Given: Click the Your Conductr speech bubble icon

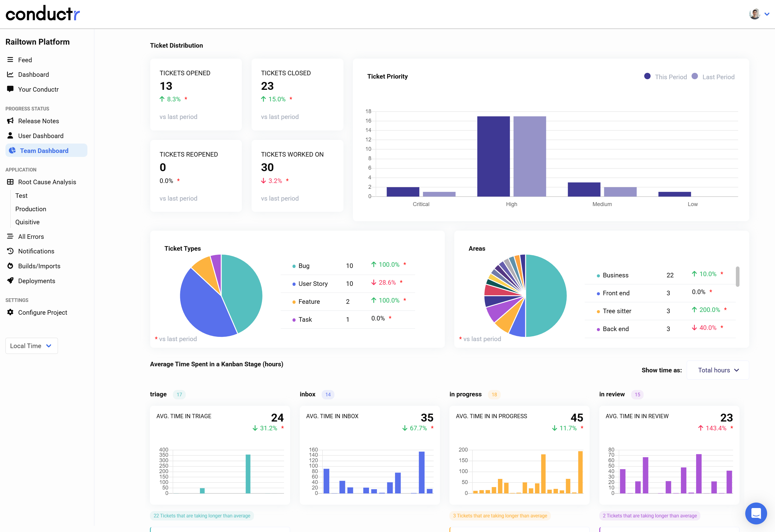Looking at the screenshot, I should point(10,89).
